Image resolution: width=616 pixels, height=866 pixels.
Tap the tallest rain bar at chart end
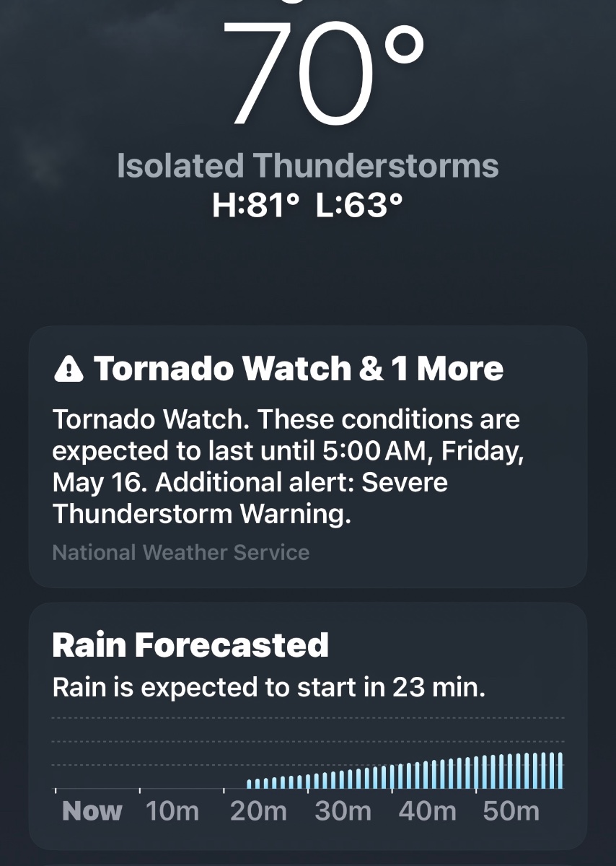pyautogui.click(x=560, y=771)
